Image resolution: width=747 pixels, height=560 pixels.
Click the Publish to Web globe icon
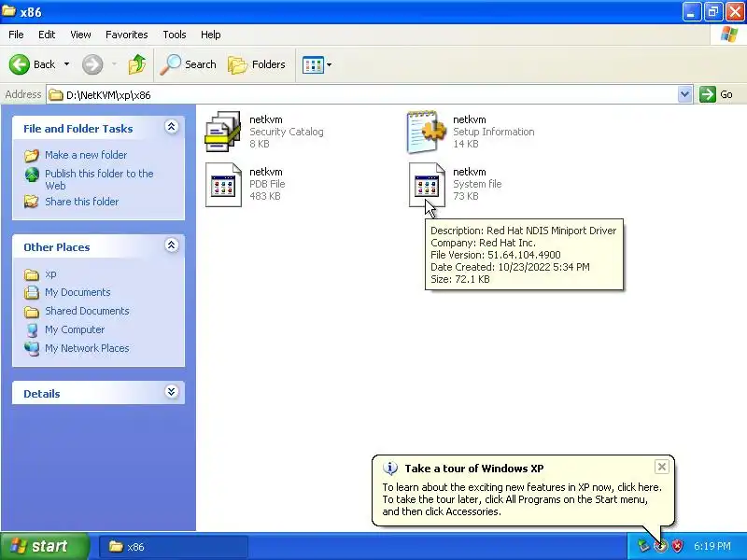[32, 175]
